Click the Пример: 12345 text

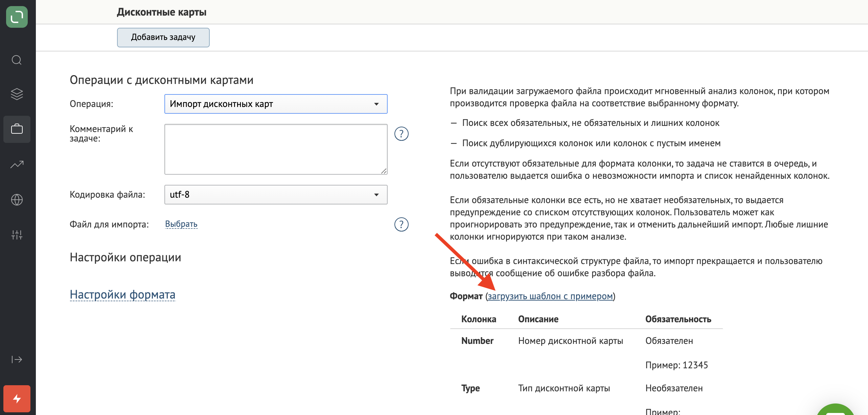pyautogui.click(x=677, y=365)
